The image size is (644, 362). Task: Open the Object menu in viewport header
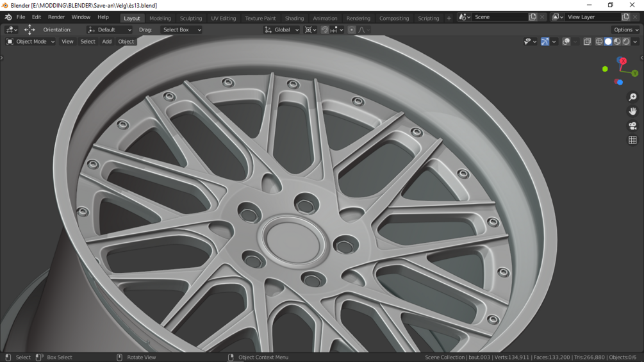pyautogui.click(x=126, y=42)
